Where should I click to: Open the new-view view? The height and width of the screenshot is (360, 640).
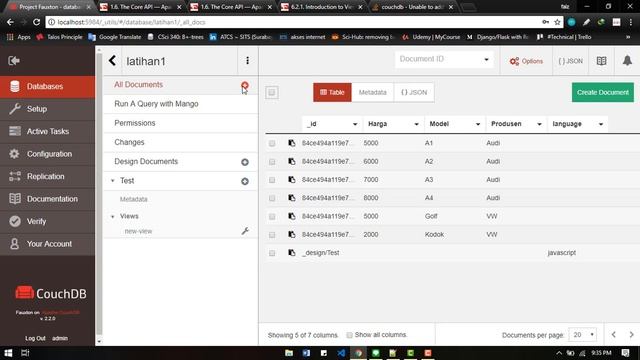[x=138, y=231]
